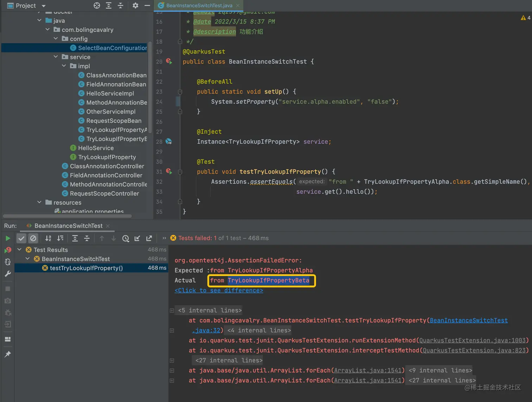Close the BeanInstanceSwitchTest.java editor tab
Screen dimensions: 532x402
click(238, 6)
